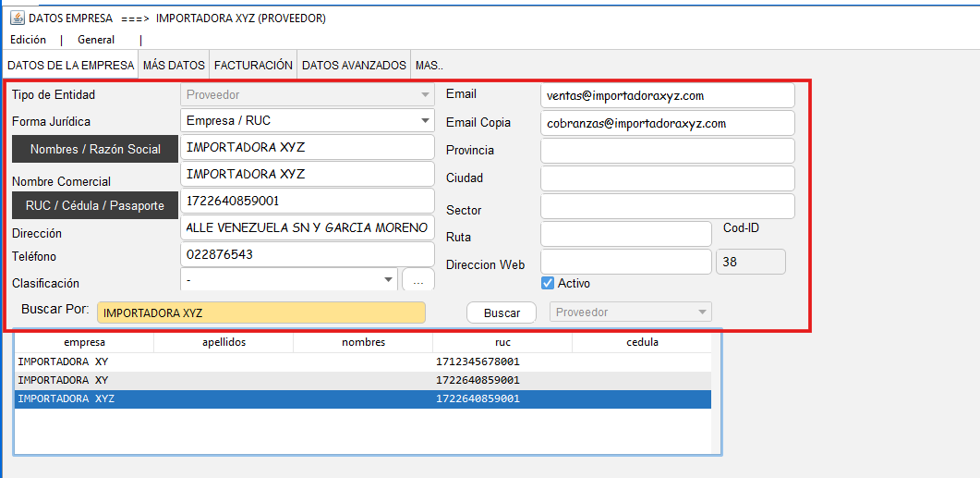Open the General menu
The width and height of the screenshot is (980, 478).
pos(96,40)
